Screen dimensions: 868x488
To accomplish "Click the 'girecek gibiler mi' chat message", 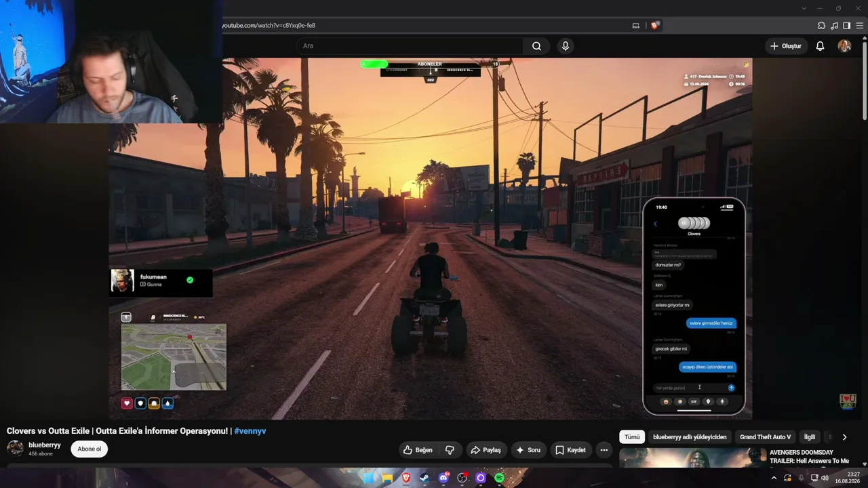I will [x=671, y=349].
